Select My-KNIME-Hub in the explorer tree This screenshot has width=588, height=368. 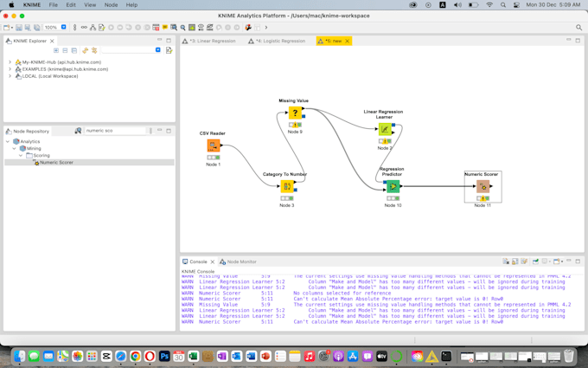(x=61, y=62)
